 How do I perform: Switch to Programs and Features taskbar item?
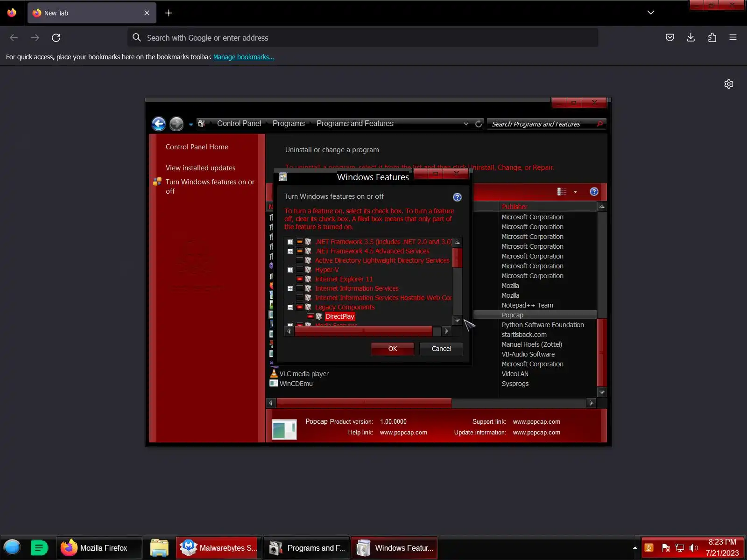[307, 548]
